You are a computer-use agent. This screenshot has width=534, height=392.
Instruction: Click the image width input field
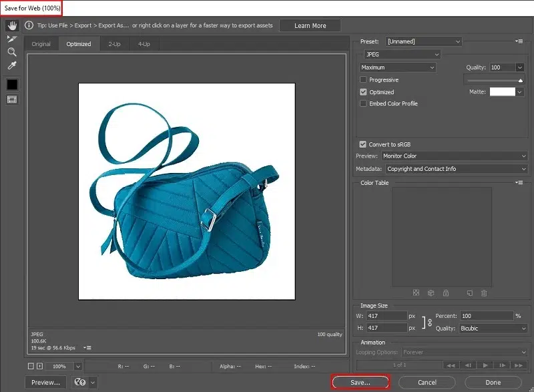[x=386, y=316]
